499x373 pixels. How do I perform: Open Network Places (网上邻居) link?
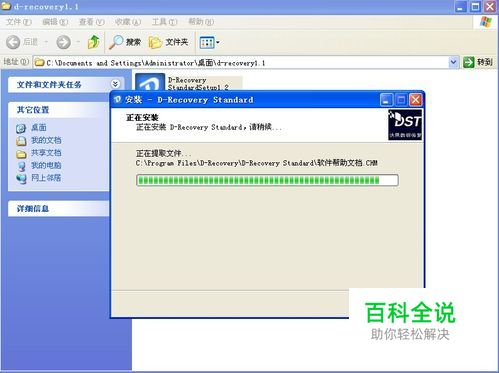point(46,178)
